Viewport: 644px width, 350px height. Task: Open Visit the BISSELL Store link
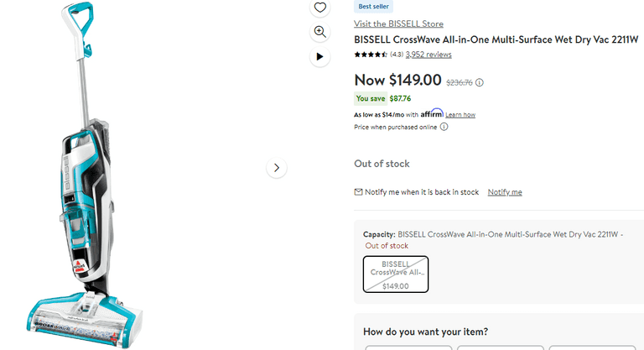[x=398, y=24]
